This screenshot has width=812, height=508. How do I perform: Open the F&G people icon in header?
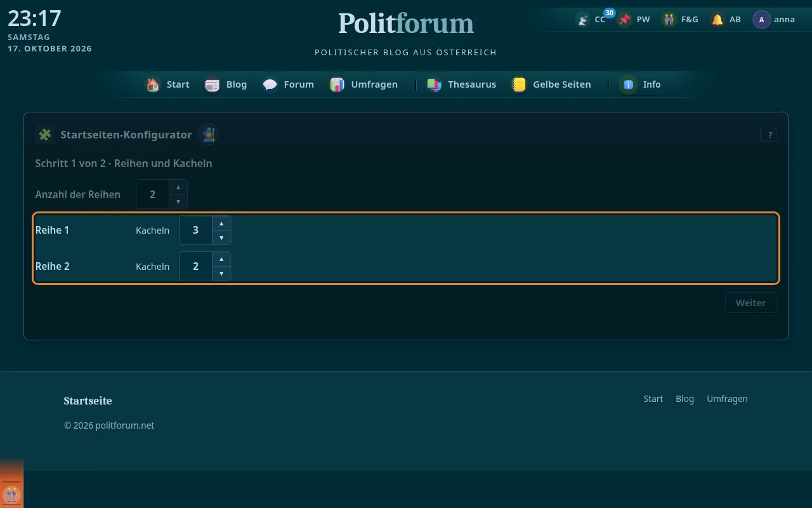tap(669, 20)
